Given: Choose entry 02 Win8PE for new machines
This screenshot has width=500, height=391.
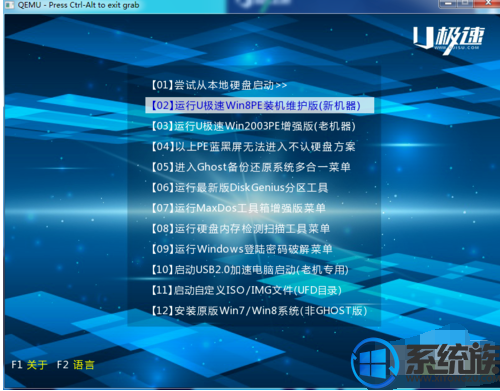Looking at the screenshot, I should tap(259, 105).
